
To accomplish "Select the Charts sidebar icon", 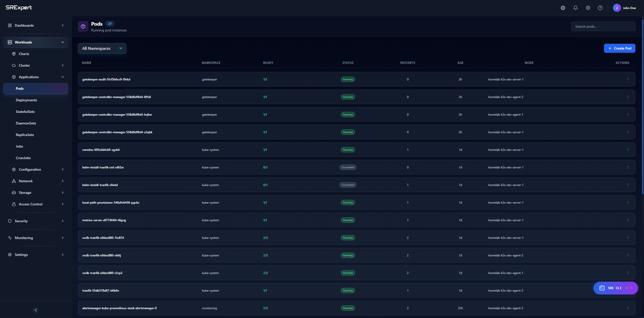I will pyautogui.click(x=14, y=54).
